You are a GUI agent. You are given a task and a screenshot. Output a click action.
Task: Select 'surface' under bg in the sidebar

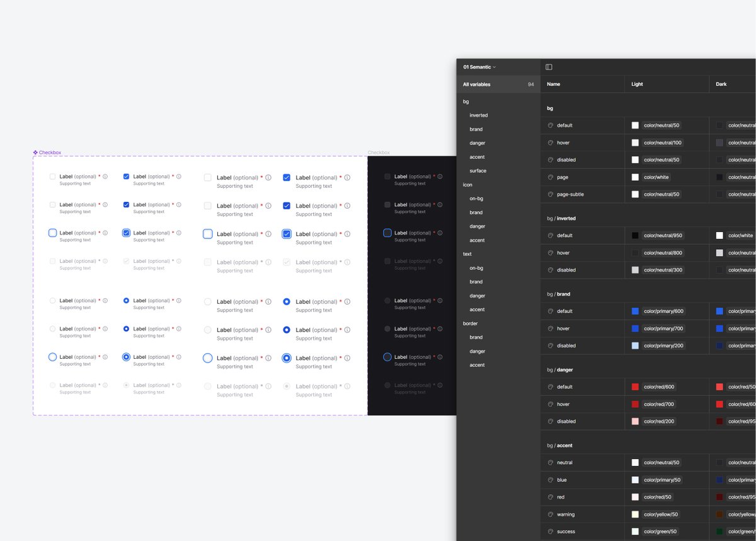(x=478, y=170)
